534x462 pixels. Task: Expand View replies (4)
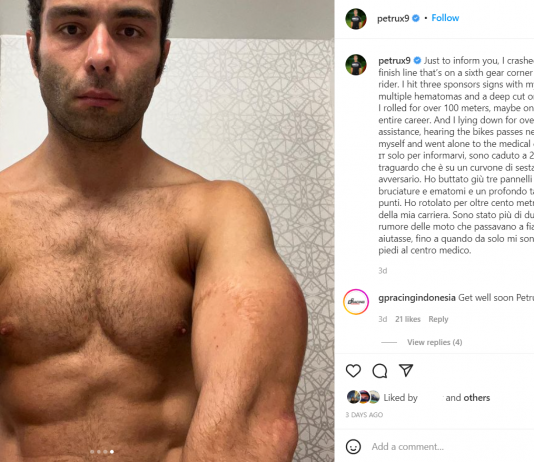435,342
